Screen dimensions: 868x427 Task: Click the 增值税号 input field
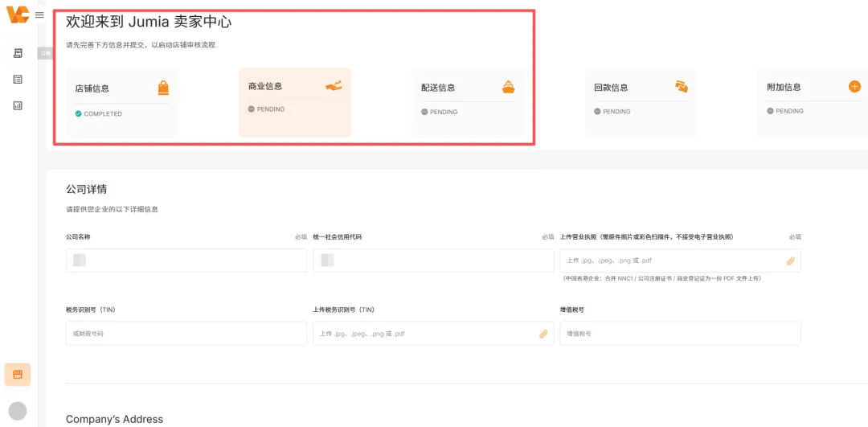[681, 334]
